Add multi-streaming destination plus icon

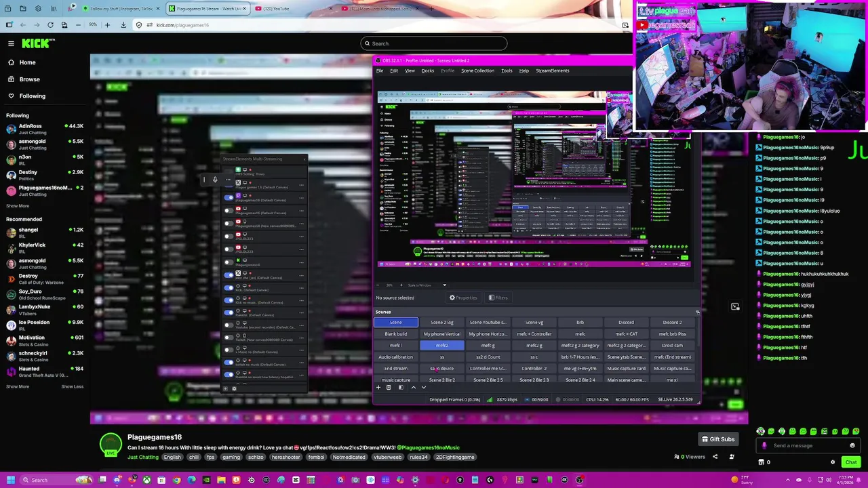click(225, 388)
